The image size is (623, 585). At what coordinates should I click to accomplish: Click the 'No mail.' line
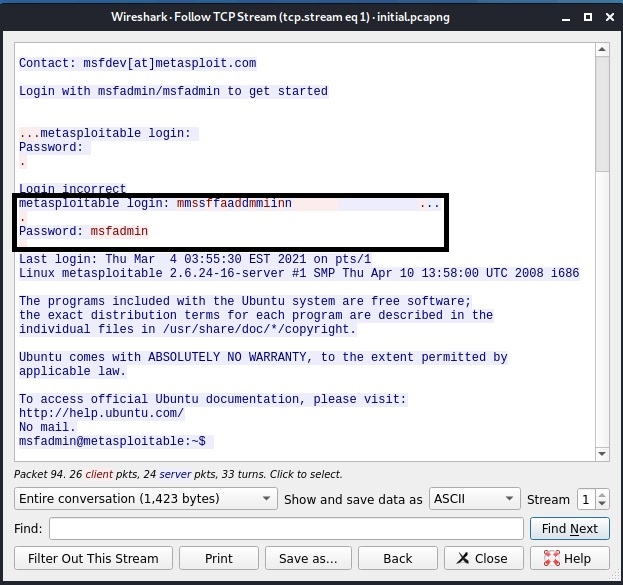pos(47,427)
